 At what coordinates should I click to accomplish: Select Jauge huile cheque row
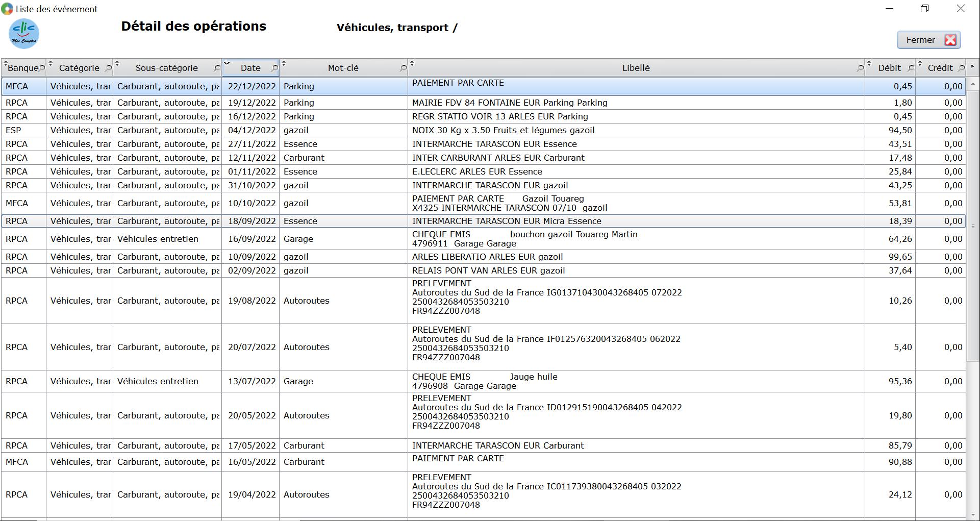[483, 381]
